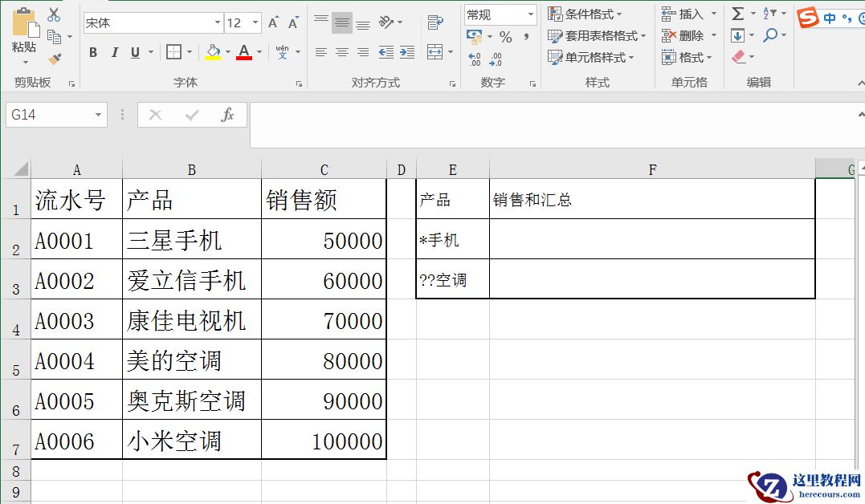Open the wén phonetic guide icon

(x=283, y=52)
